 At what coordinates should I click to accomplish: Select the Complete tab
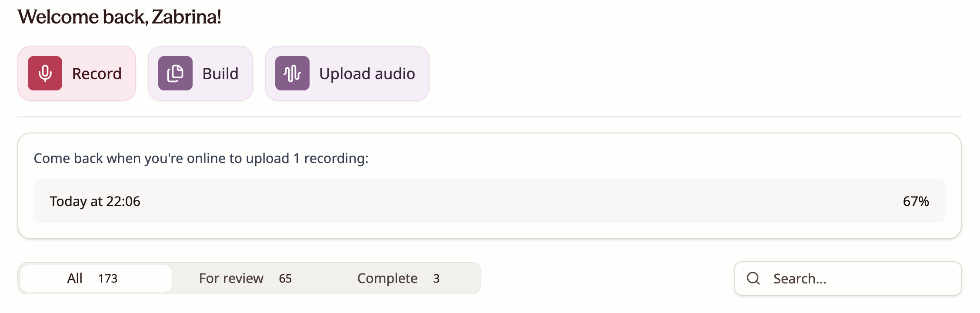coord(387,278)
